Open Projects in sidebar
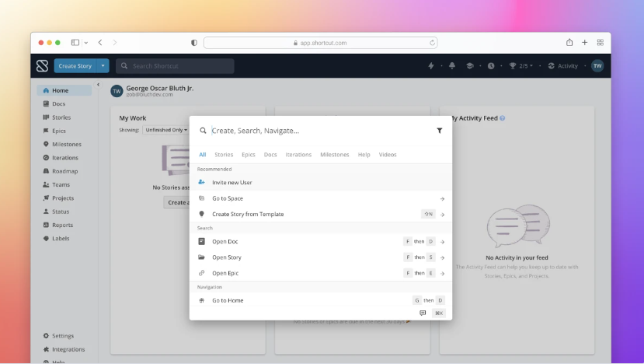Screen dimensions: 644x364 [x=58, y=198]
